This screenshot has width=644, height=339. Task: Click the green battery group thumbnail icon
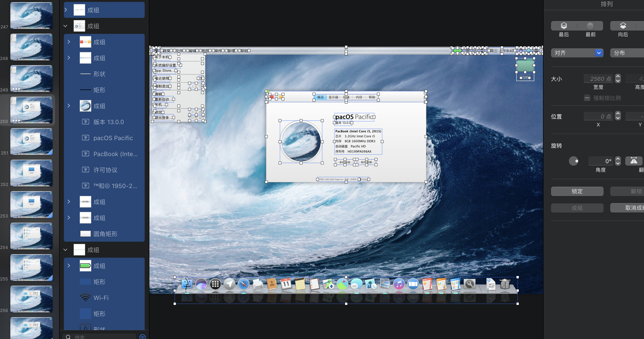(85, 266)
